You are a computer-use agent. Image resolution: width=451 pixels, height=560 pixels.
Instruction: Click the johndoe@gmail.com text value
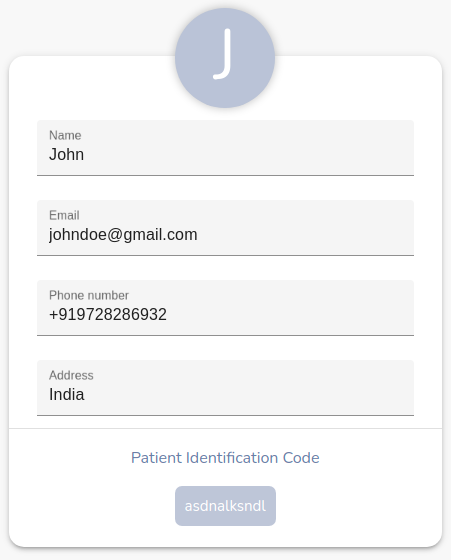[x=123, y=235]
